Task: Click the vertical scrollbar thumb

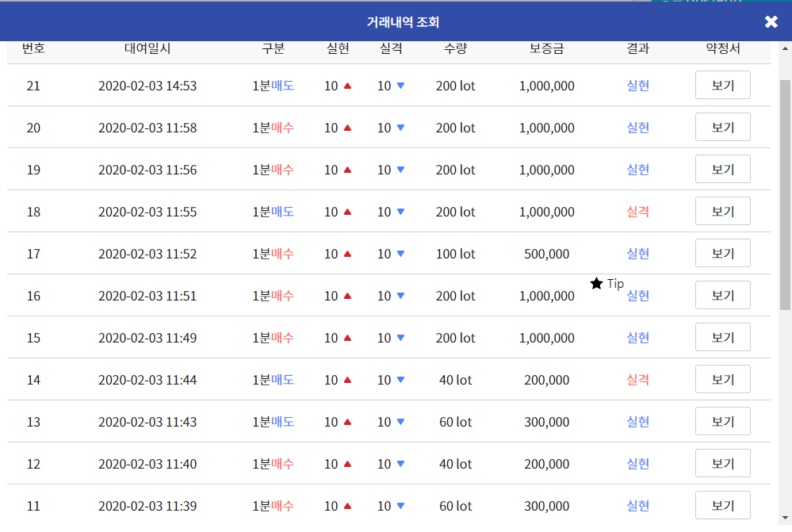Action: [785, 194]
